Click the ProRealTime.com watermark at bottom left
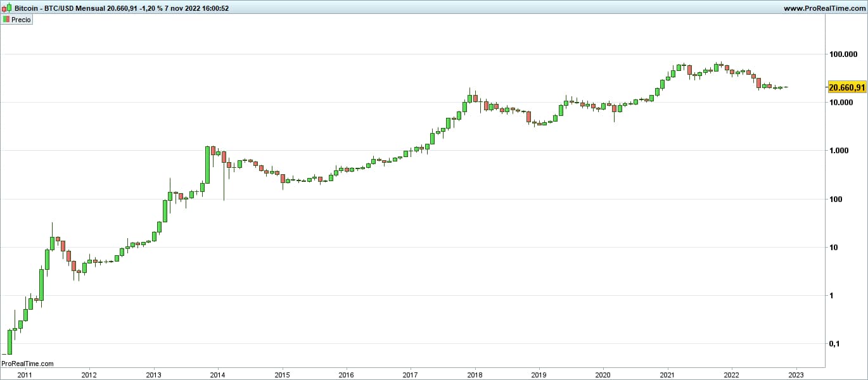The height and width of the screenshot is (380, 868). click(x=27, y=364)
